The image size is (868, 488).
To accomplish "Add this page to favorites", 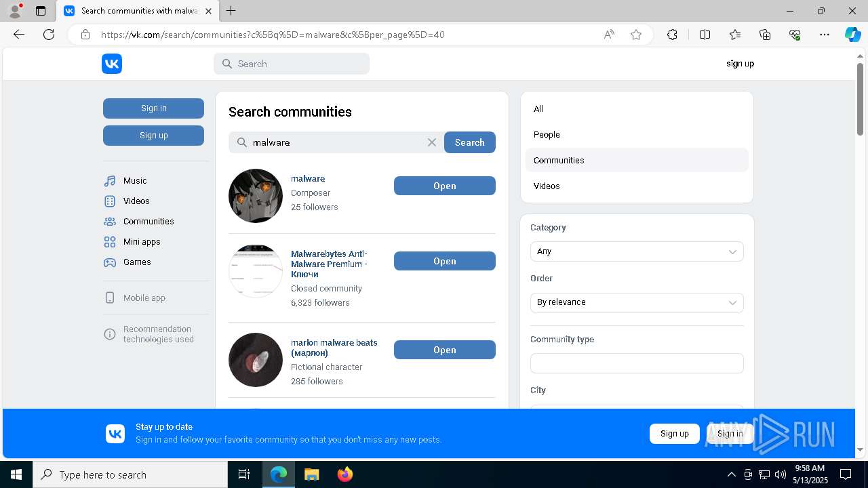I will pos(636,35).
